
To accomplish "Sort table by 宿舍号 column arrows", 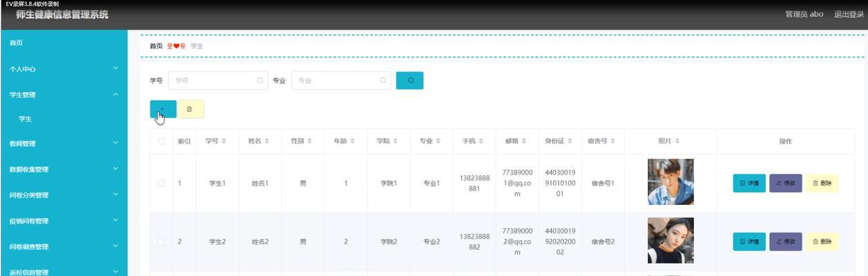I will (613, 141).
